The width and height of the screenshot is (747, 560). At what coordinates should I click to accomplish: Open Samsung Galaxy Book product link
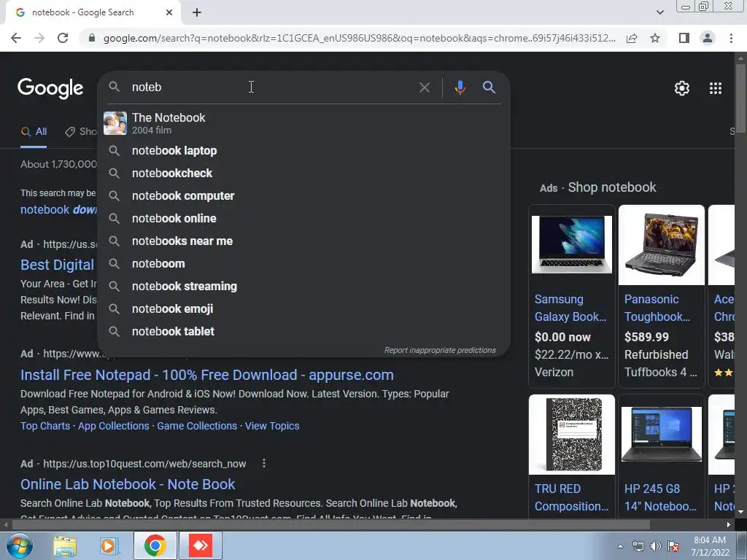[570, 308]
